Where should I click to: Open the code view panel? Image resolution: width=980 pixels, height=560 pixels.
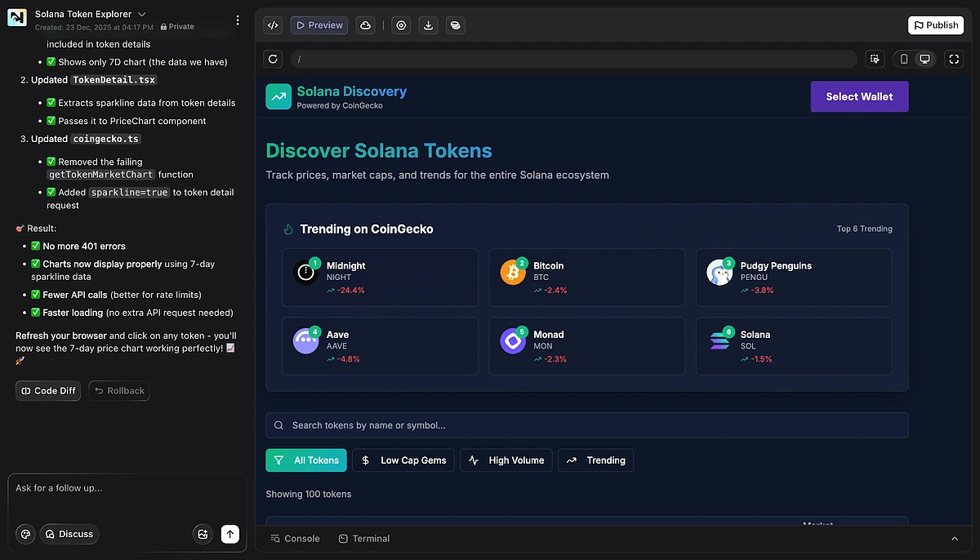(273, 24)
